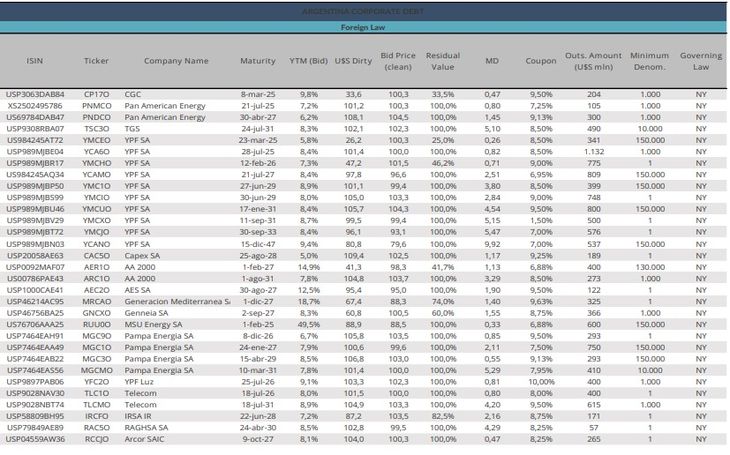This screenshot has width=730, height=455.
Task: Select the Ticker column header
Action: [96, 60]
